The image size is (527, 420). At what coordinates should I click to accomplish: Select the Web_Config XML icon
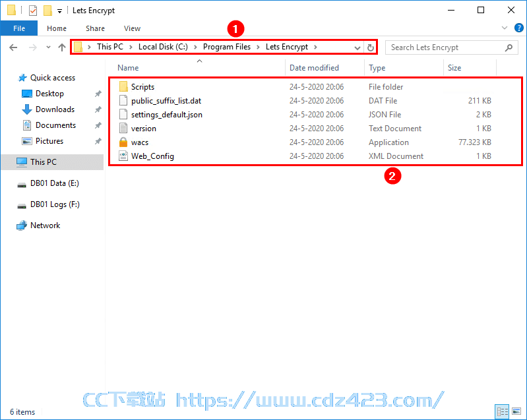pyautogui.click(x=123, y=156)
